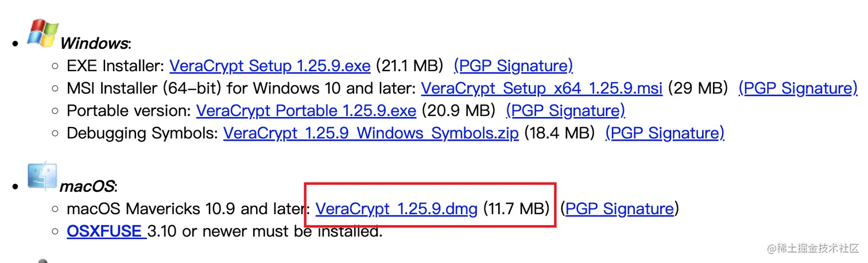Open PGP Signature for the macOS dmg
Viewport: 868px width, 263px height.
619,209
